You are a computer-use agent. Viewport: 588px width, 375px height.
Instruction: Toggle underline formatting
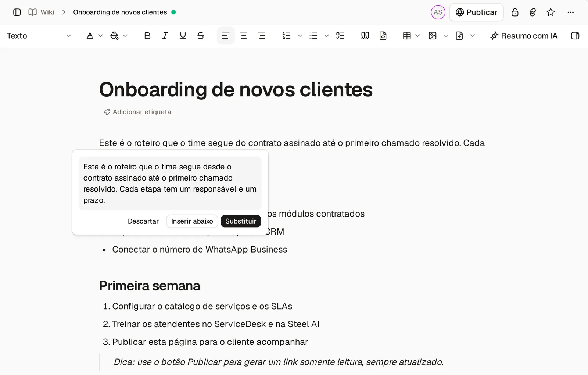[x=183, y=36]
